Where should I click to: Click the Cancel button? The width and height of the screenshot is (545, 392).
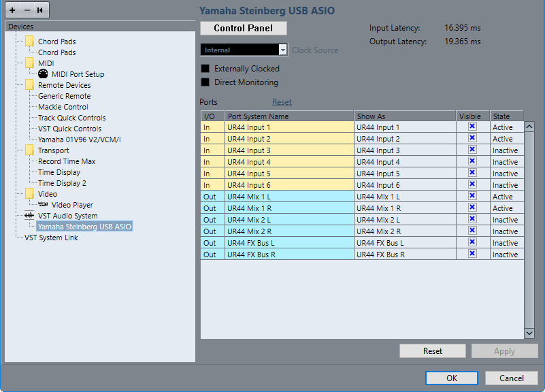coord(511,378)
